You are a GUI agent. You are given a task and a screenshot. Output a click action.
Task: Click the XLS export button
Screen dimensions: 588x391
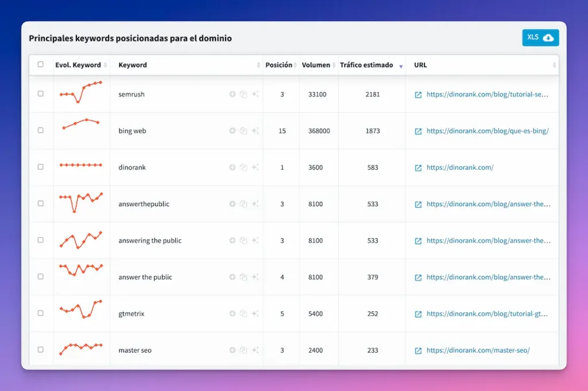click(540, 37)
